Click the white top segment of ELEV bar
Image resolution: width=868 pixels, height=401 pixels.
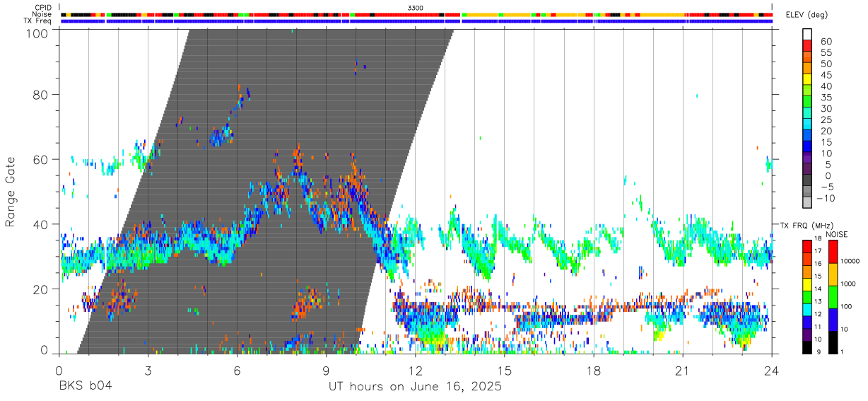(x=808, y=34)
